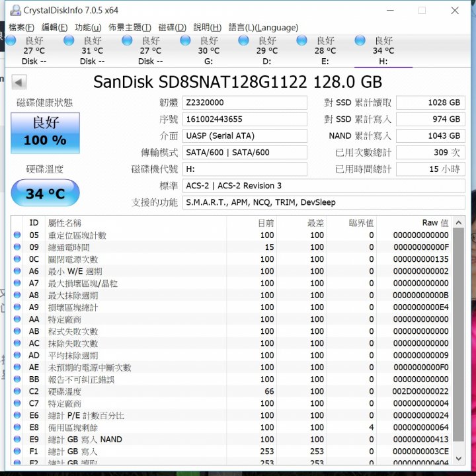Click the serial number field 161002443655
This screenshot has width=476, height=476.
[x=245, y=119]
